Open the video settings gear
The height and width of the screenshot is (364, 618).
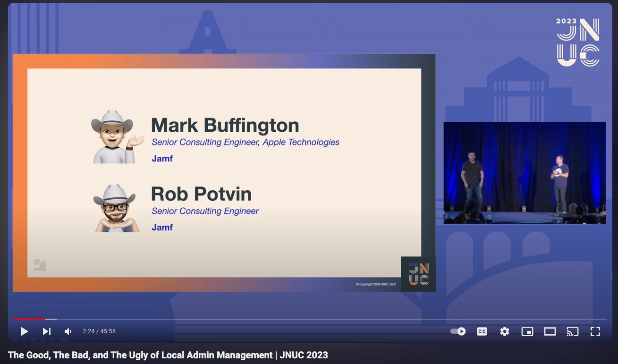pyautogui.click(x=505, y=331)
